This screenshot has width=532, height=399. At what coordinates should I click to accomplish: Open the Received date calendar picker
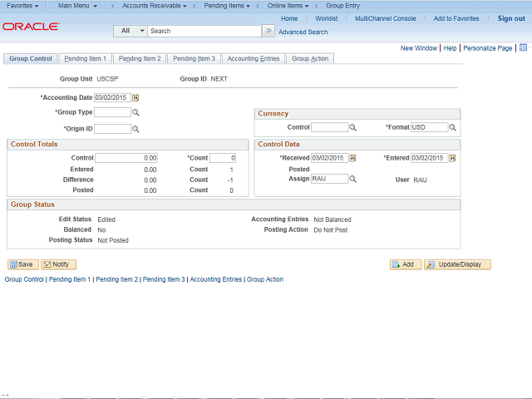(x=352, y=158)
